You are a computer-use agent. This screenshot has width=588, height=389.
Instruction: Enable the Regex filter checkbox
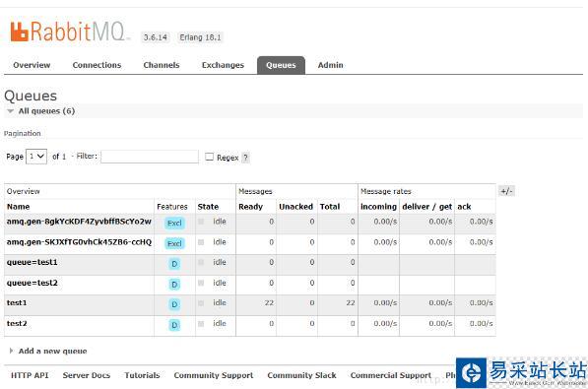tap(209, 157)
